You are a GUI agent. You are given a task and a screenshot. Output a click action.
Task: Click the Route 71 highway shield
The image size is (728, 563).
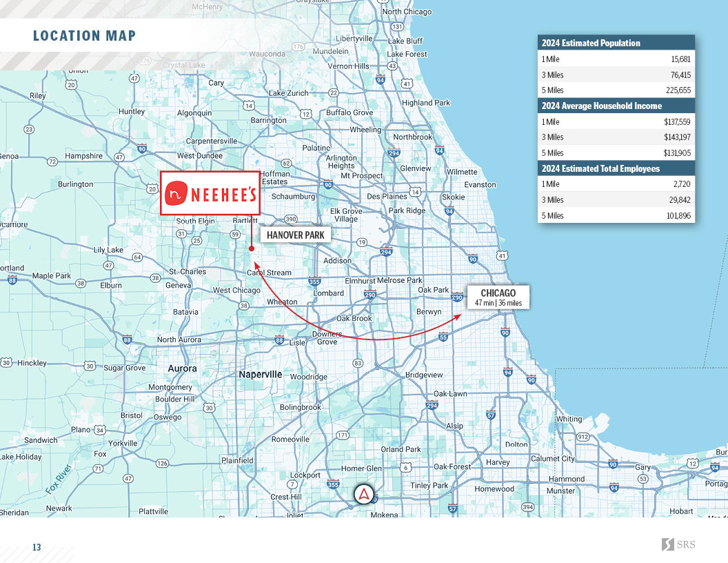point(98,468)
